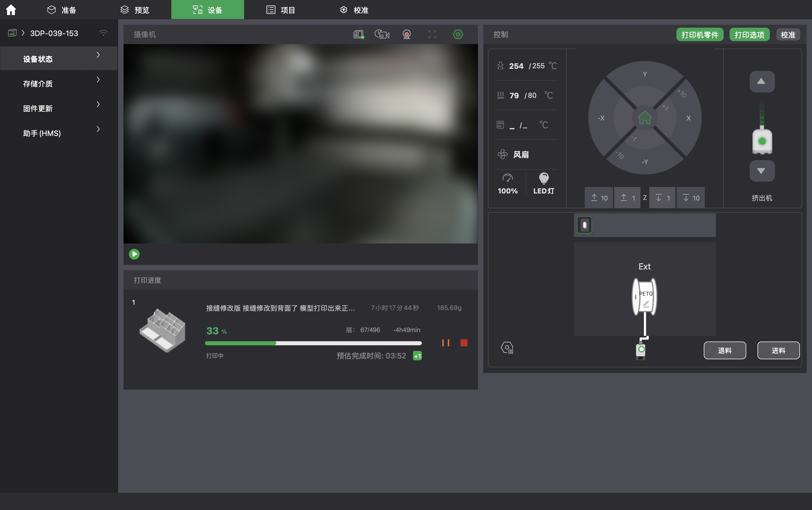Enter fullscreen camera view
This screenshot has width=812, height=510.
[x=432, y=34]
